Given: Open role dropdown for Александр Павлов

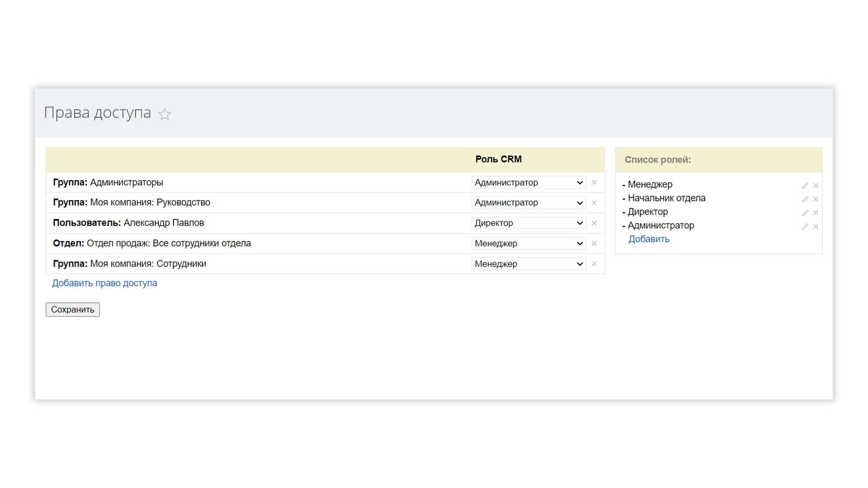Looking at the screenshot, I should pyautogui.click(x=528, y=223).
